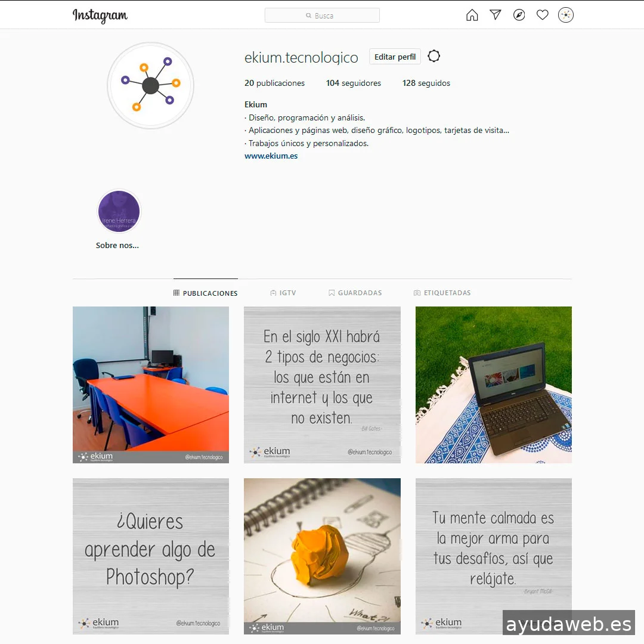Click the Instagram logo
This screenshot has height=644, width=644.
click(100, 16)
